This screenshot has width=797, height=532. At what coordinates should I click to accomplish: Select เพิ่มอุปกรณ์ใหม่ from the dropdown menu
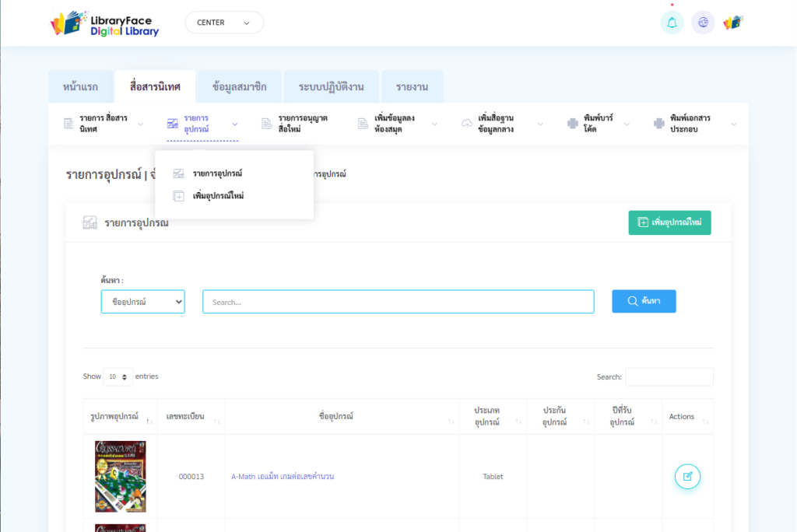(x=218, y=196)
